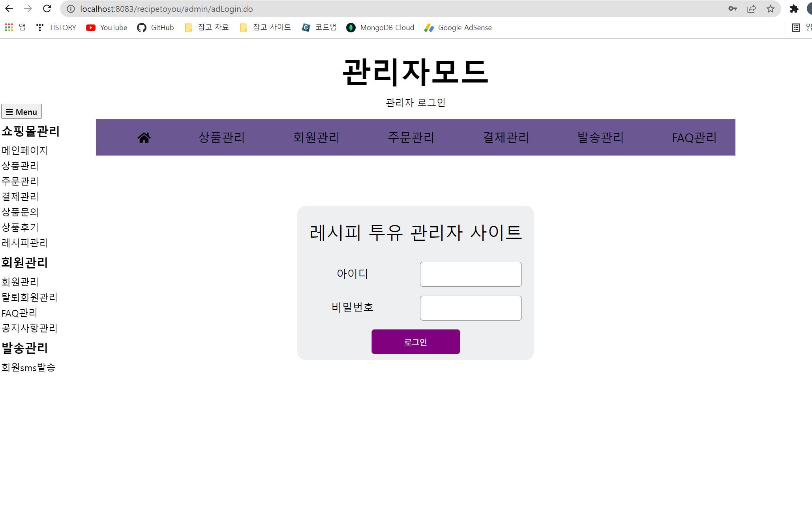
Task: Go back with browser back arrow
Action: (9, 9)
